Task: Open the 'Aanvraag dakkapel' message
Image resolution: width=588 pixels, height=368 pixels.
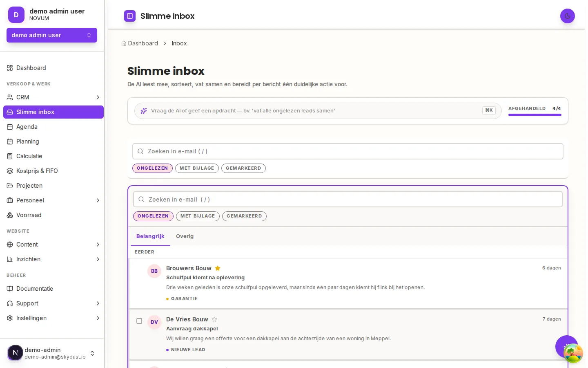Action: pyautogui.click(x=192, y=329)
